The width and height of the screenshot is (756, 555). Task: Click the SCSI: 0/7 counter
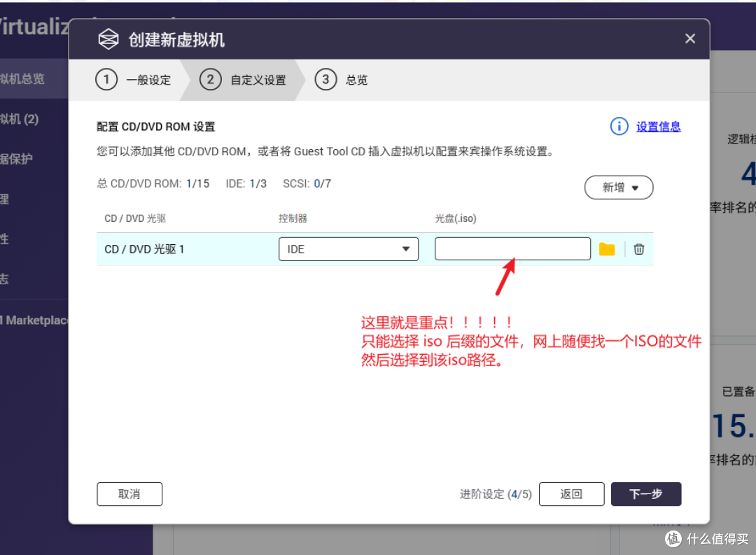(307, 183)
